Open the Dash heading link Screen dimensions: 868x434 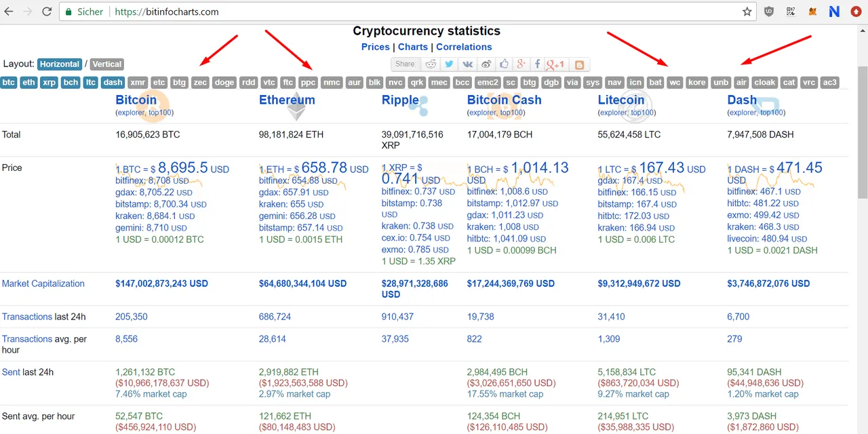pyautogui.click(x=742, y=100)
